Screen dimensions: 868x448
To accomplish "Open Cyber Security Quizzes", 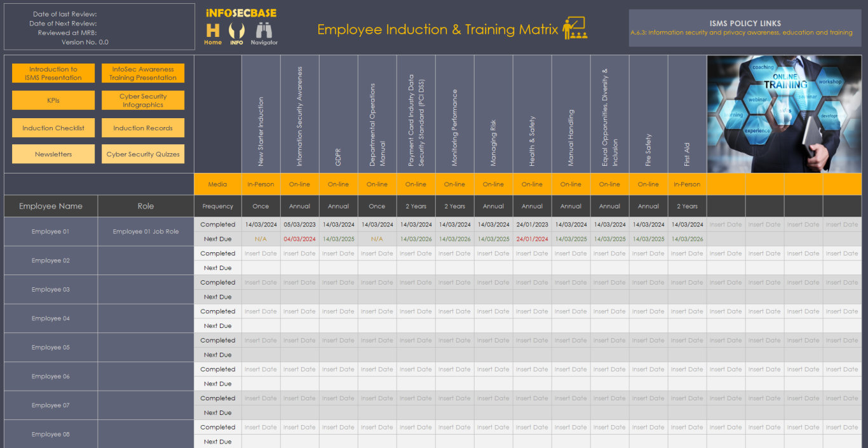I will pos(143,154).
